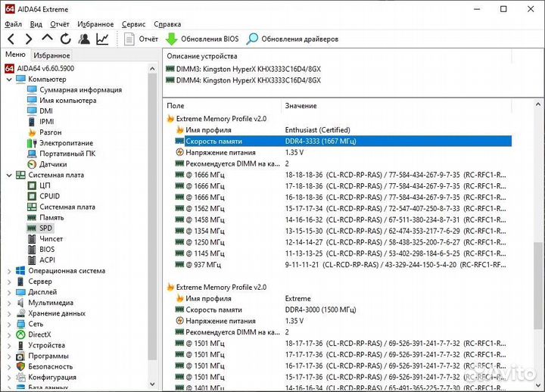Expand the Сеть tree node
Screen dimensions: 545x392
click(9, 324)
